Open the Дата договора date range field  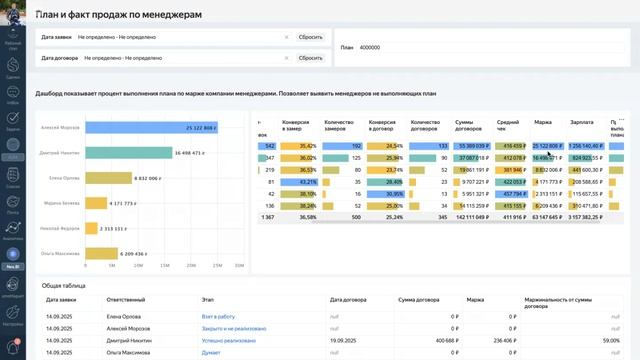(187, 58)
